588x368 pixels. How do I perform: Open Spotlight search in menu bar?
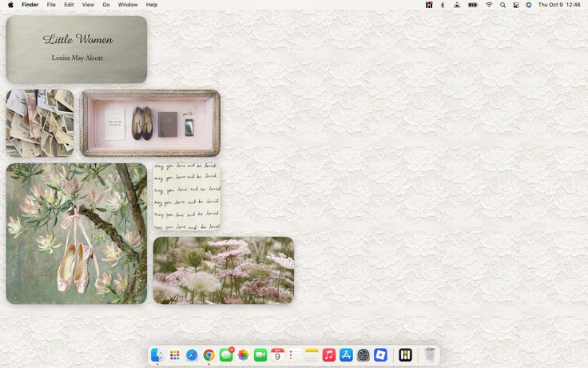(503, 5)
